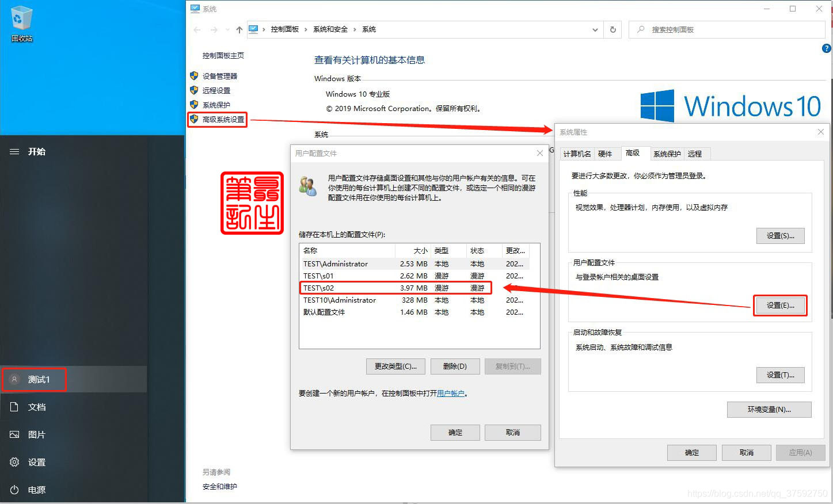833x504 pixels.
Task: Click 取消 in 系统属性 dialog
Action: coord(747,453)
